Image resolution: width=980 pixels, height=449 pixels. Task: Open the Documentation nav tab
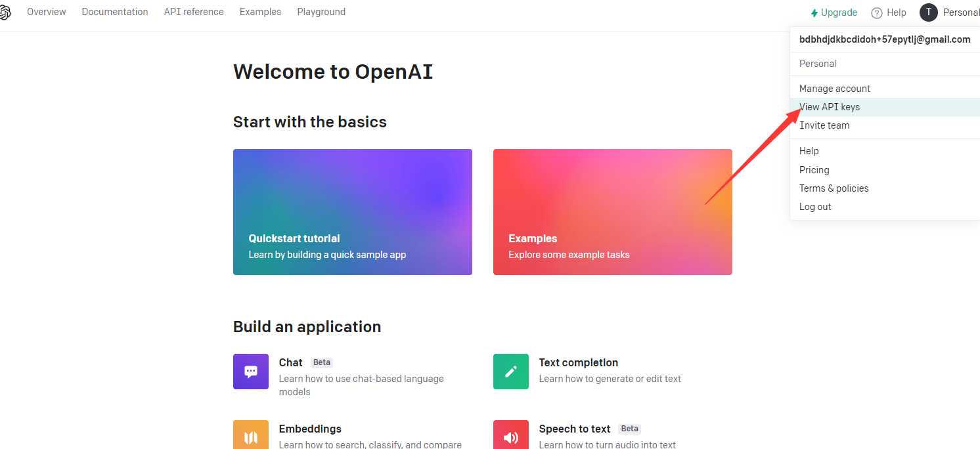[x=115, y=12]
